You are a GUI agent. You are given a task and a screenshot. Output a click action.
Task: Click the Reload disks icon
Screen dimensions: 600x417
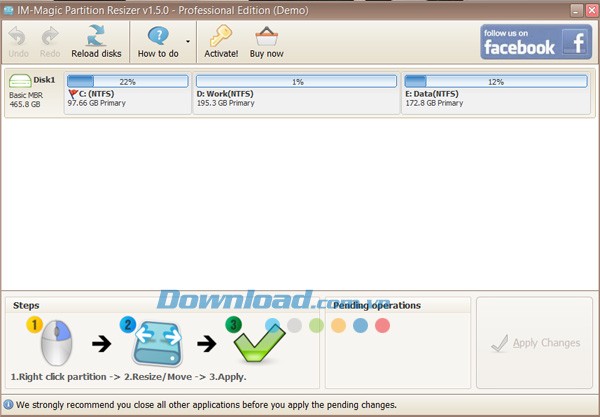coord(96,36)
